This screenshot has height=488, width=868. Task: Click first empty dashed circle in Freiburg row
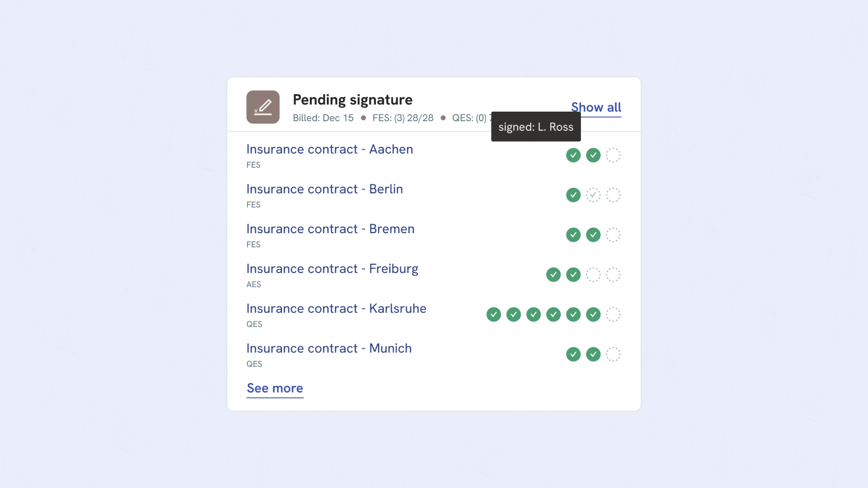[x=593, y=274]
